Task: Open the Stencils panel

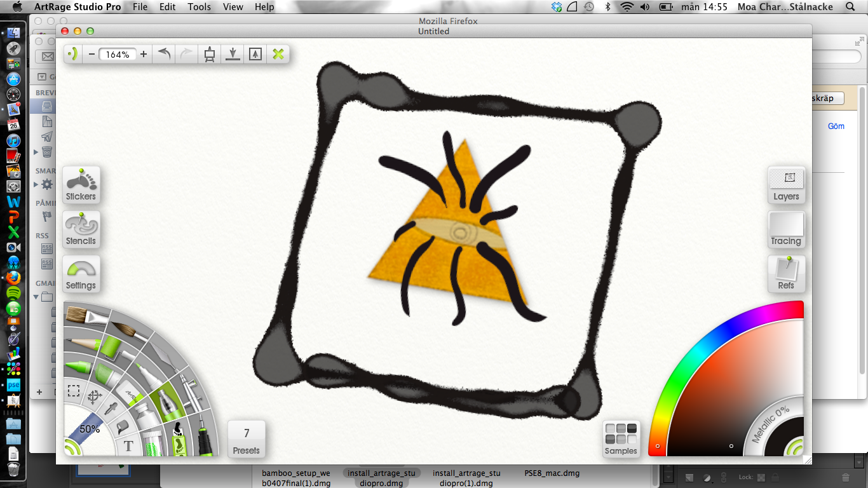Action: coord(81,229)
